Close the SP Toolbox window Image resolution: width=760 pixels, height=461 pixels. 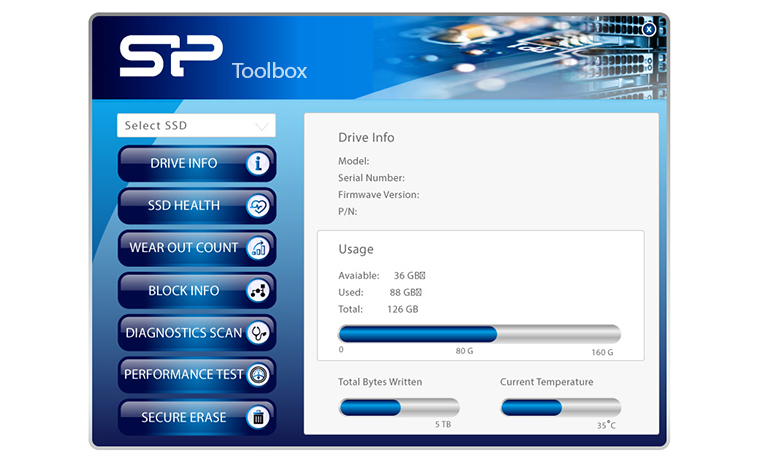click(x=649, y=30)
